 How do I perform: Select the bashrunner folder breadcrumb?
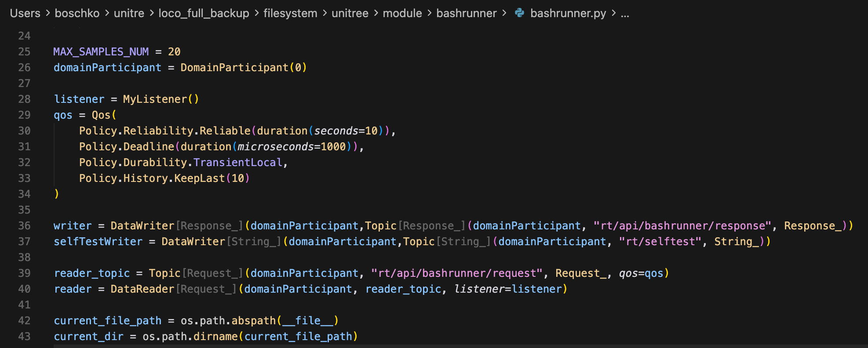[466, 13]
